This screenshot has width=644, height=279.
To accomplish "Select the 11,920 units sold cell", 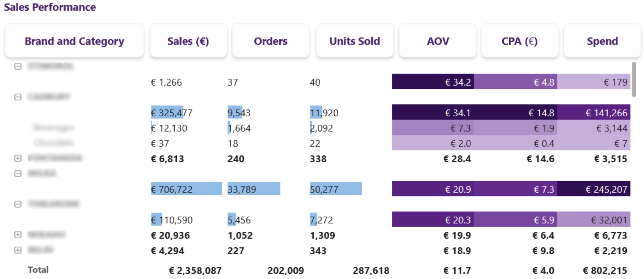I will 324,113.
